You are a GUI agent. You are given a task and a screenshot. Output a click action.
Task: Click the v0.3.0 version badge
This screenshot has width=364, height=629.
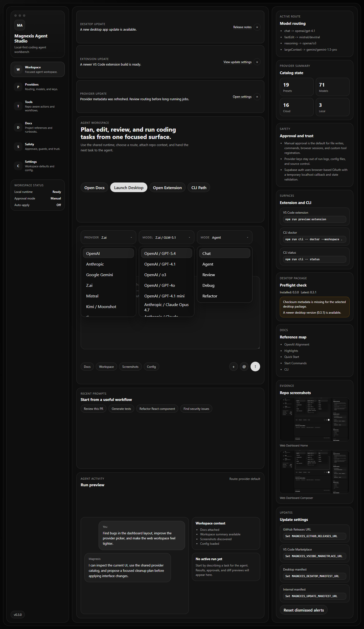pyautogui.click(x=18, y=615)
